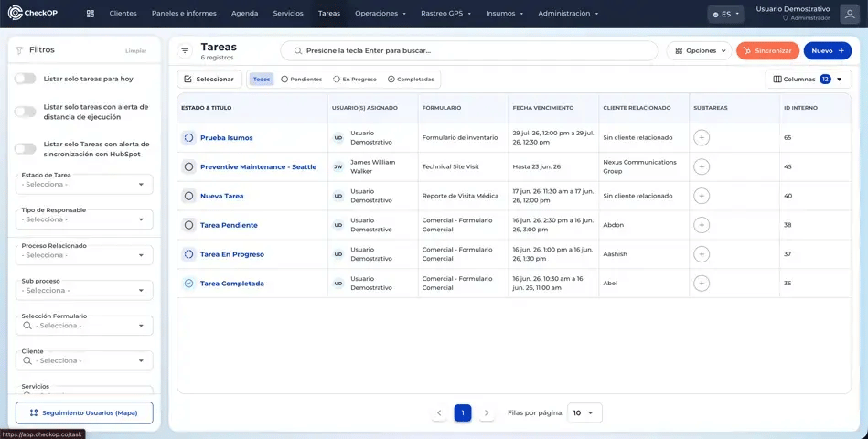Click status circle of Nueva Tarea
The height and width of the screenshot is (439, 868).
(188, 196)
